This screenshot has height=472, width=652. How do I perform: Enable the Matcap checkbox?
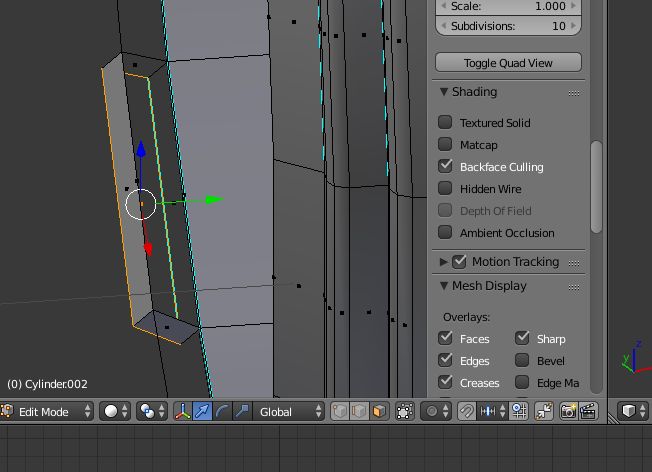445,144
